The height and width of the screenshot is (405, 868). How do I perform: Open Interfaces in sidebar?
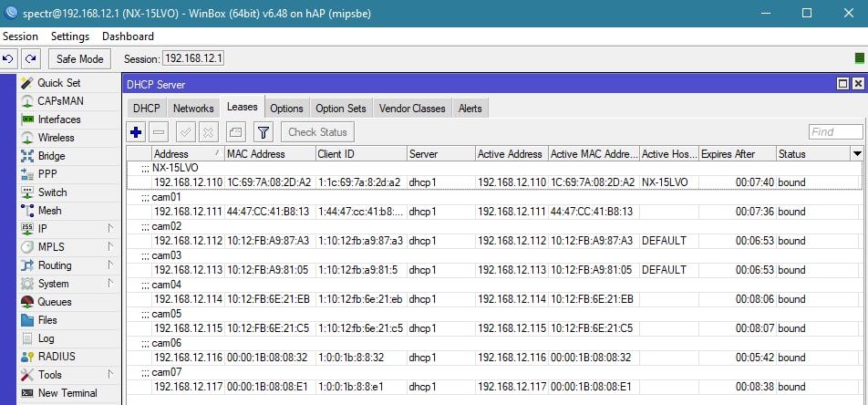[x=58, y=119]
